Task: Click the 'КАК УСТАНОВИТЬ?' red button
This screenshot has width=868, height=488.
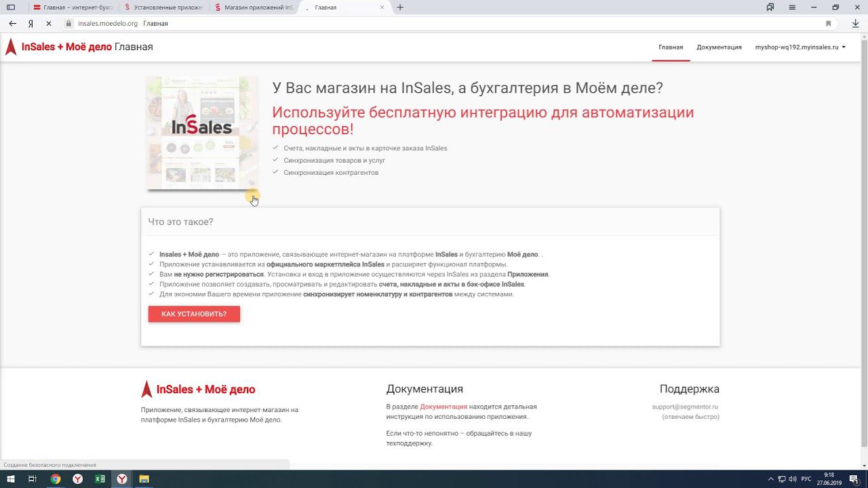Action: pos(194,314)
